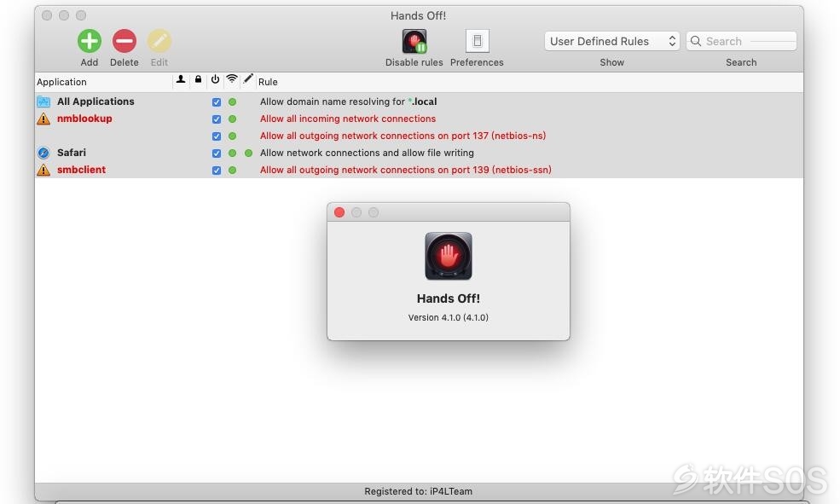
Task: Click the Preferences label
Action: pos(477,62)
